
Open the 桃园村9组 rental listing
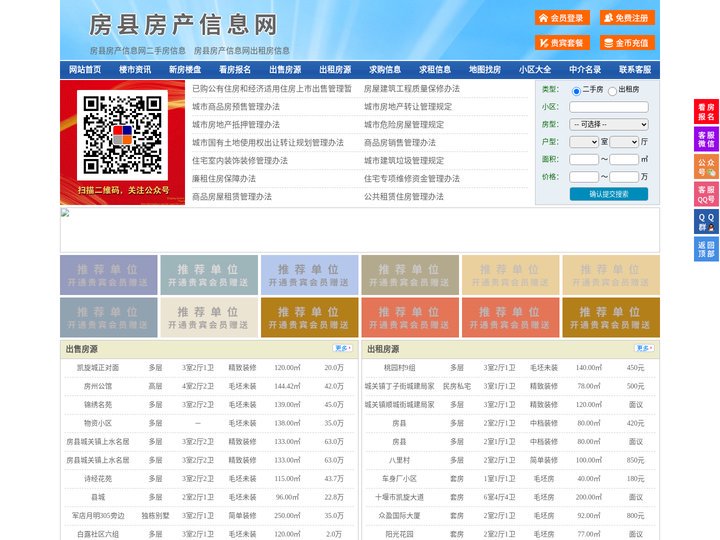click(x=399, y=368)
